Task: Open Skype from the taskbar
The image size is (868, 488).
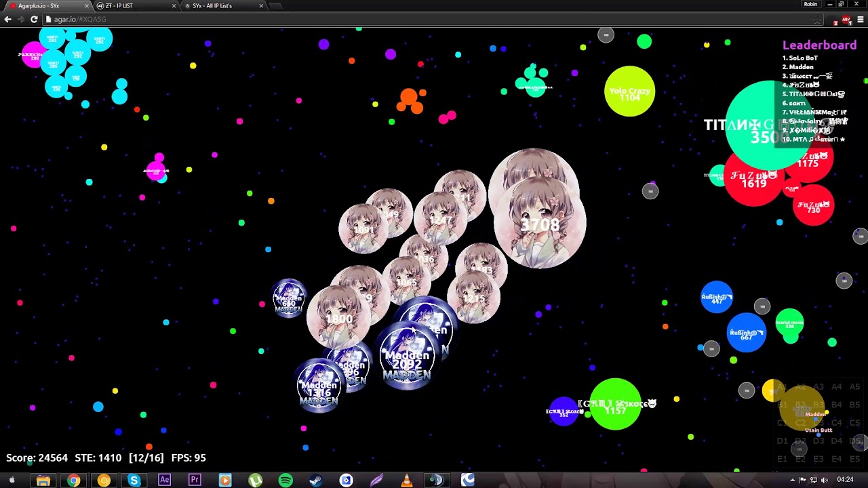Action: [x=134, y=480]
